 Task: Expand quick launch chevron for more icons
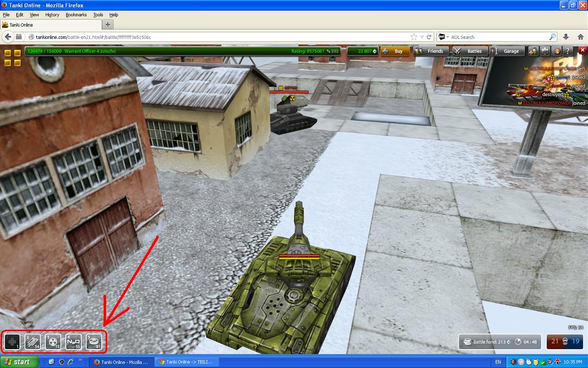(x=80, y=360)
